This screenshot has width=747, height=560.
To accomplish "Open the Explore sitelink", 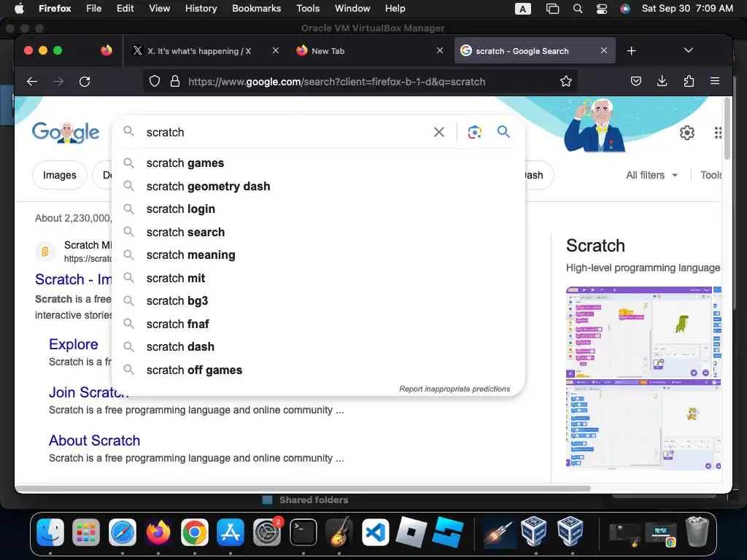I will [x=74, y=344].
